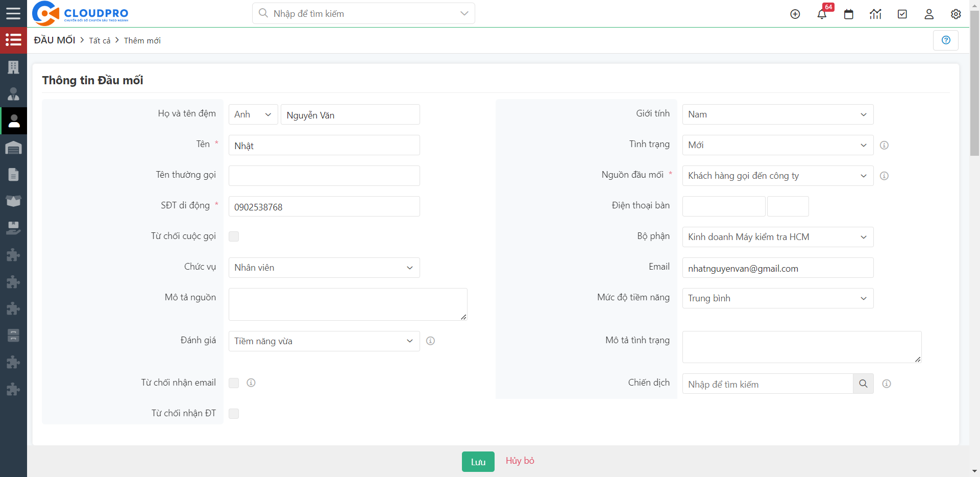Select the red list module icon in sidebar

coord(13,40)
